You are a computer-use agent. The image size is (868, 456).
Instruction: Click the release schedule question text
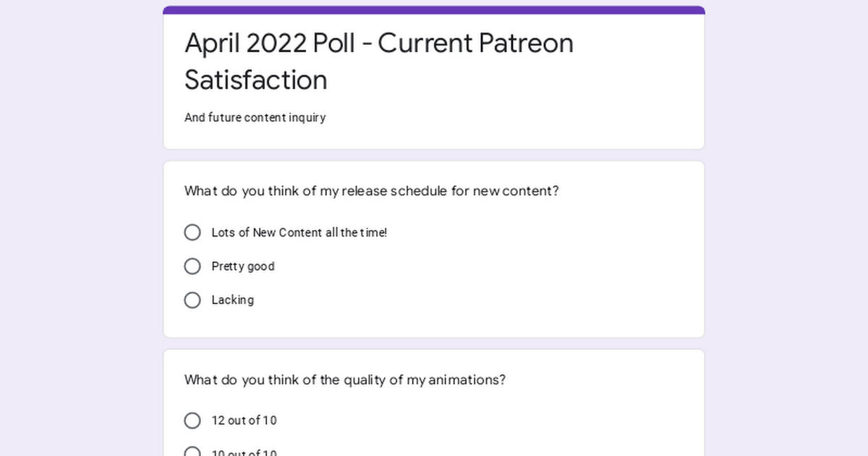[x=372, y=191]
